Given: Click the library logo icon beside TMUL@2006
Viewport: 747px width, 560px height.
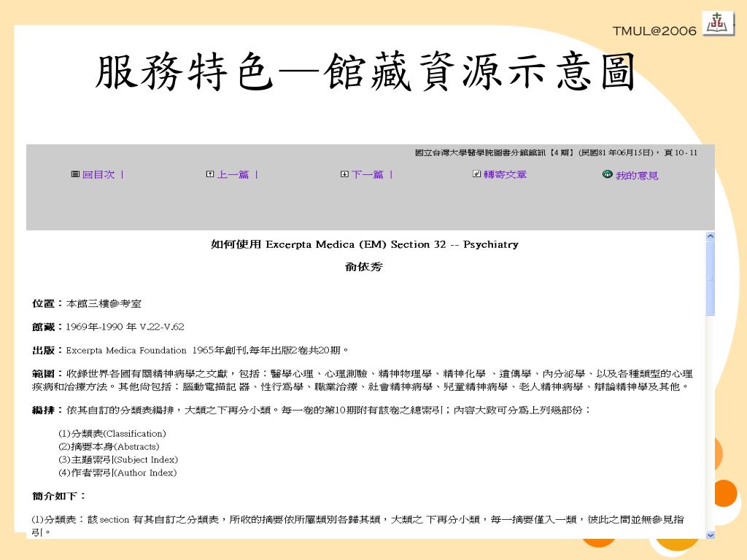Looking at the screenshot, I should [x=718, y=23].
